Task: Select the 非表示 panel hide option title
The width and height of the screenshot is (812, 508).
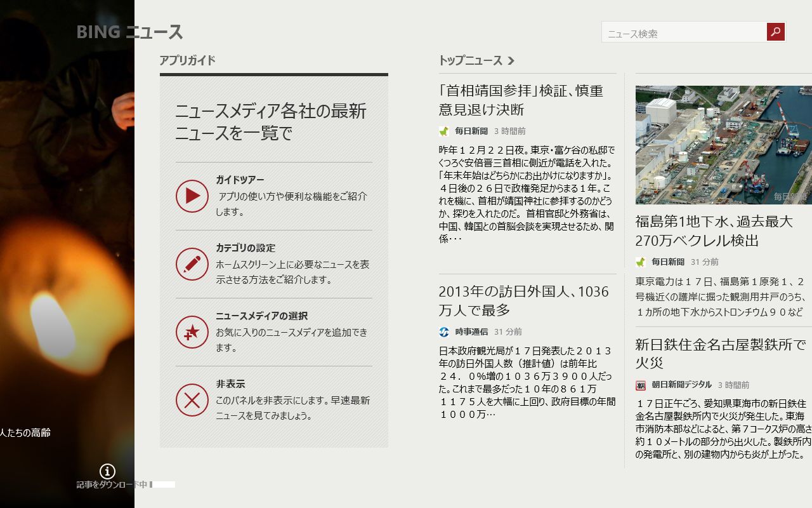Action: tap(230, 384)
